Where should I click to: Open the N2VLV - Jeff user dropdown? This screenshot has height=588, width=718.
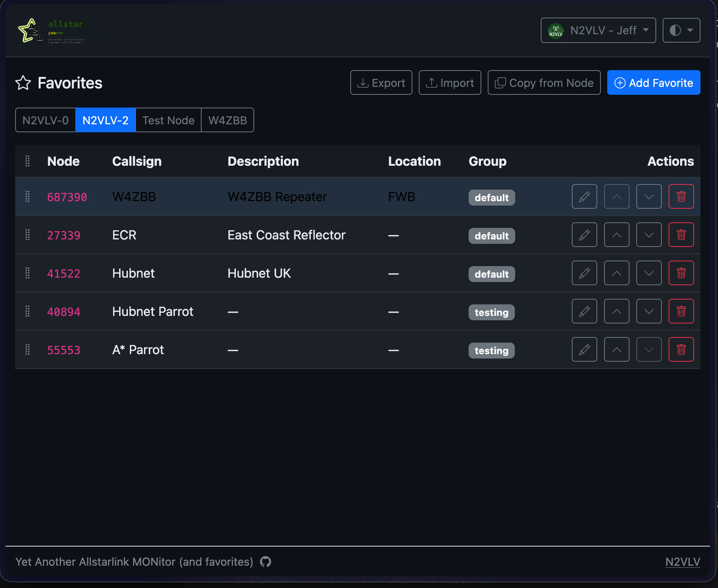click(598, 30)
